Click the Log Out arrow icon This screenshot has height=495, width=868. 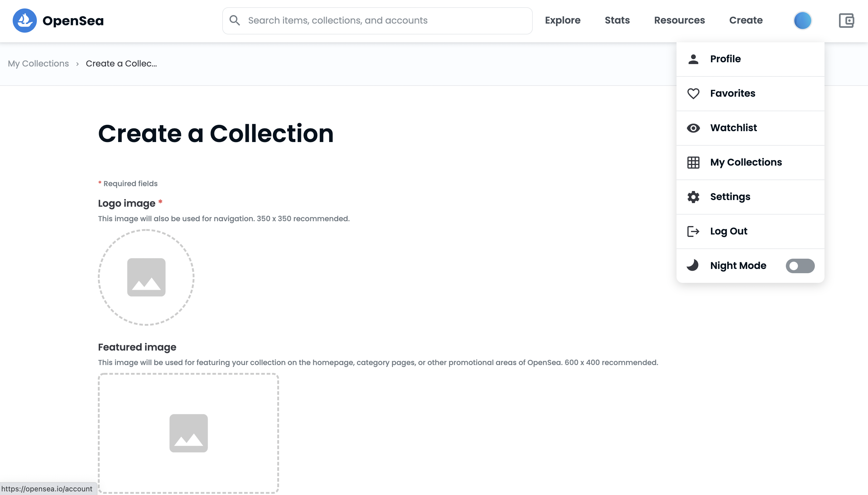[x=693, y=231]
